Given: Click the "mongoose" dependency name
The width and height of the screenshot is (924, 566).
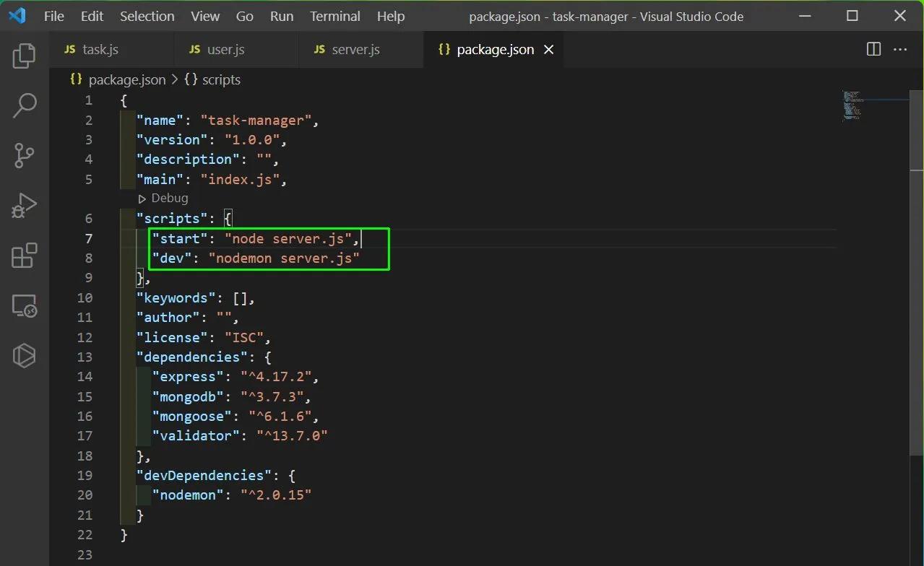Looking at the screenshot, I should click(x=192, y=416).
